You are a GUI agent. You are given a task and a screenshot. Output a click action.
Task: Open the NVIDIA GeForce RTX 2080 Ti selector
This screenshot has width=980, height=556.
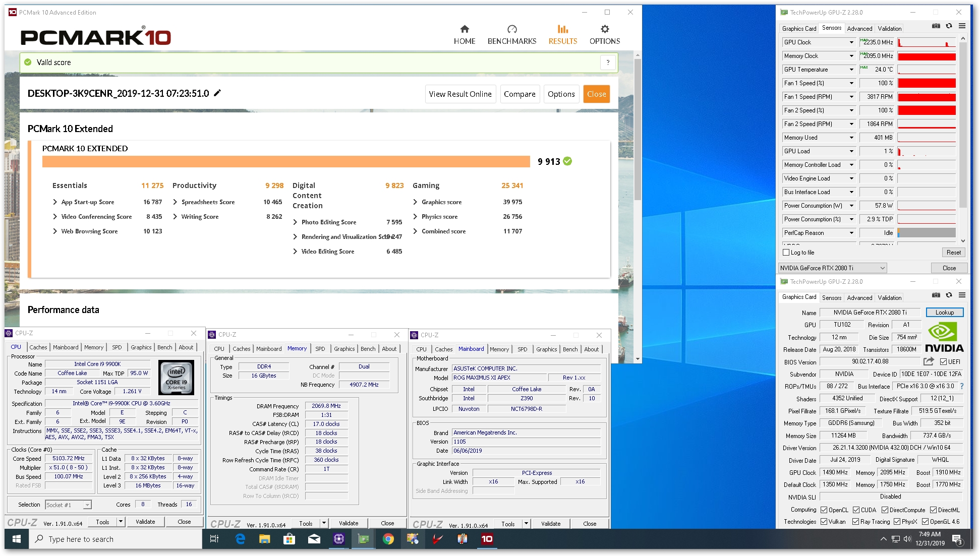(x=832, y=268)
